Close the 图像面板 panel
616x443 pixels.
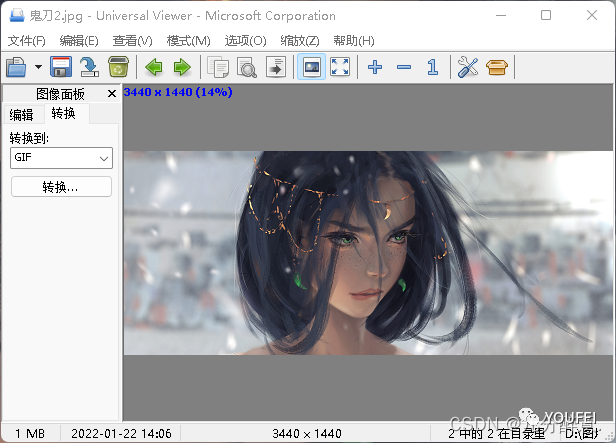click(x=112, y=93)
